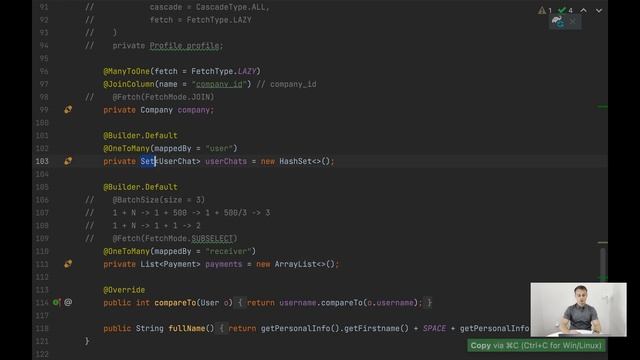Click SUBSELECT in the commented @Fetch line

[x=212, y=238]
